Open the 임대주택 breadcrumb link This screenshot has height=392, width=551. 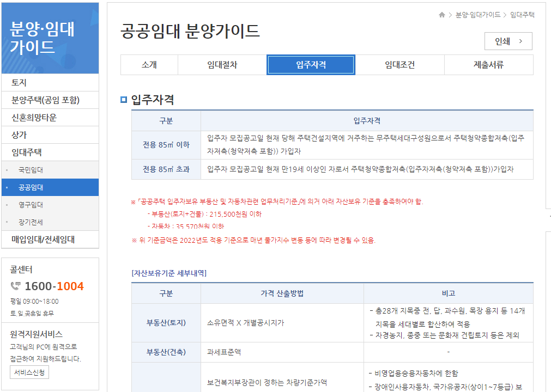tap(523, 15)
